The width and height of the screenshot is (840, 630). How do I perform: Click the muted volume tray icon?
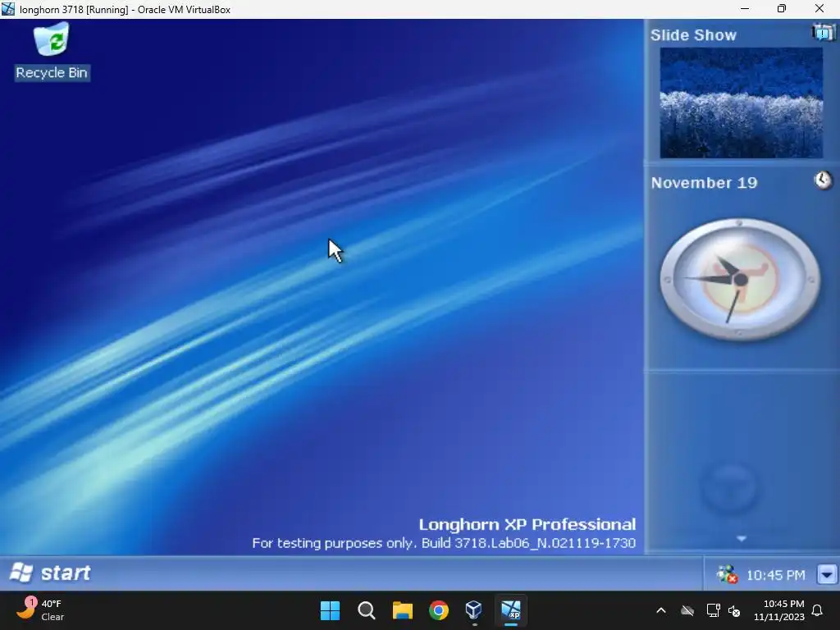[734, 610]
